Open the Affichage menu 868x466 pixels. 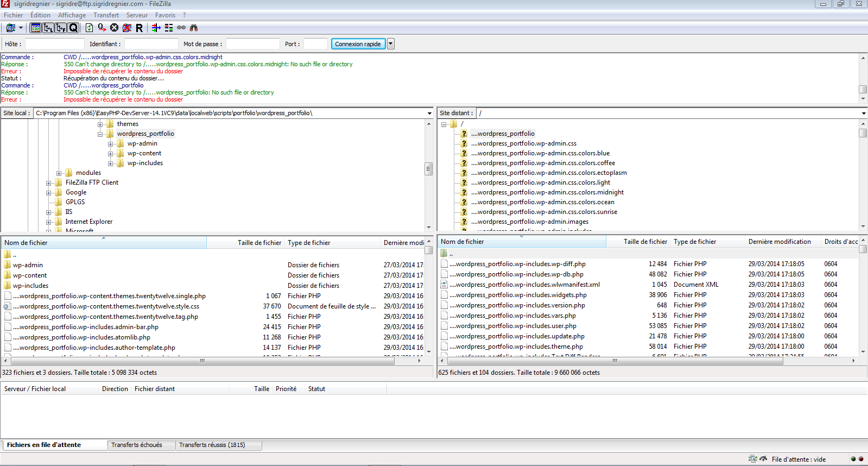[x=72, y=15]
